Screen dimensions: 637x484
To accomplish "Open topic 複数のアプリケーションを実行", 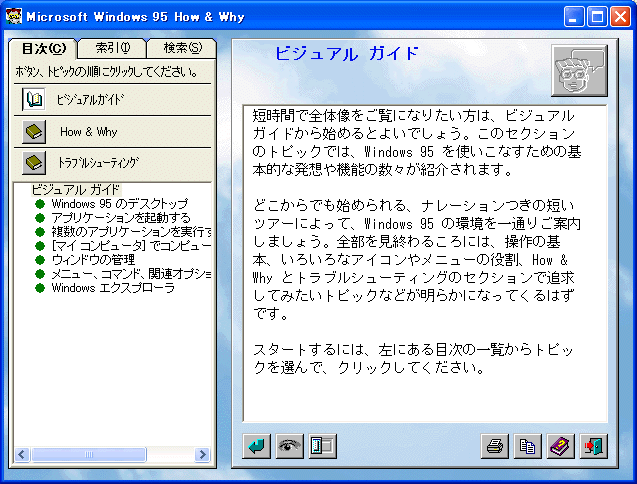I will 131,232.
